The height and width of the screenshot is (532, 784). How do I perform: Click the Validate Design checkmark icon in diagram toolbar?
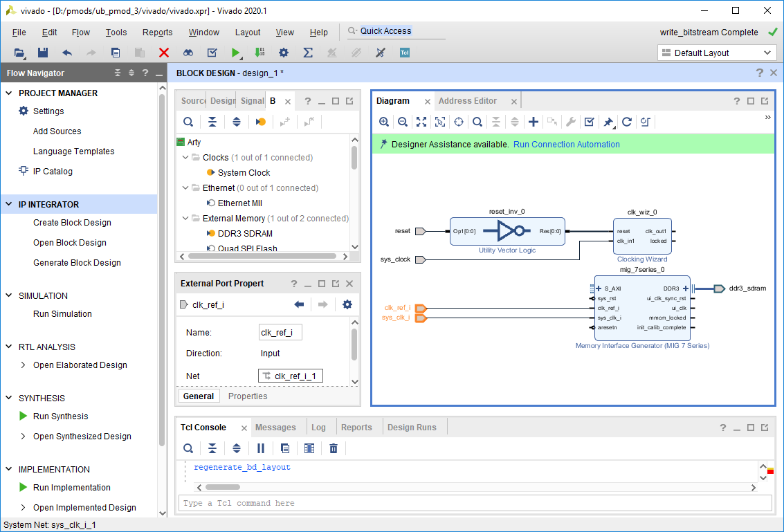589,122
